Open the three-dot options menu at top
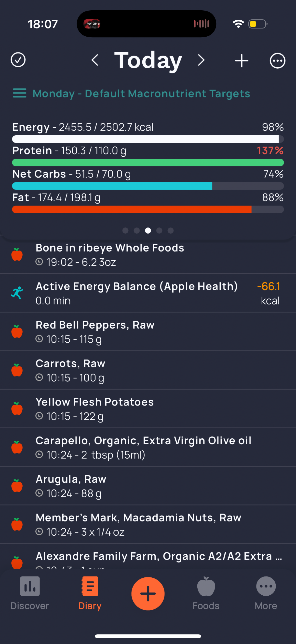Screen dimensions: 296x644 pyautogui.click(x=278, y=60)
